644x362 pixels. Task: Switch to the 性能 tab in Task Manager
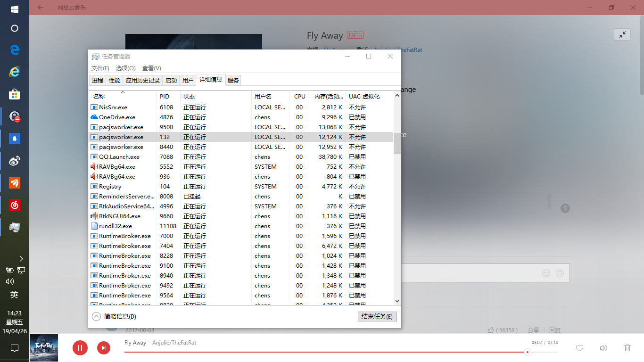114,80
